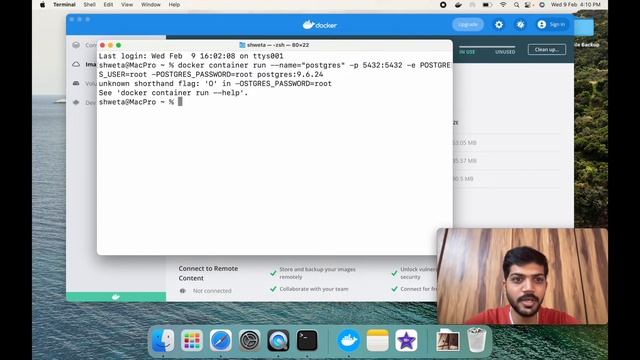Click 'Collaborate with your team' text

[x=313, y=289]
